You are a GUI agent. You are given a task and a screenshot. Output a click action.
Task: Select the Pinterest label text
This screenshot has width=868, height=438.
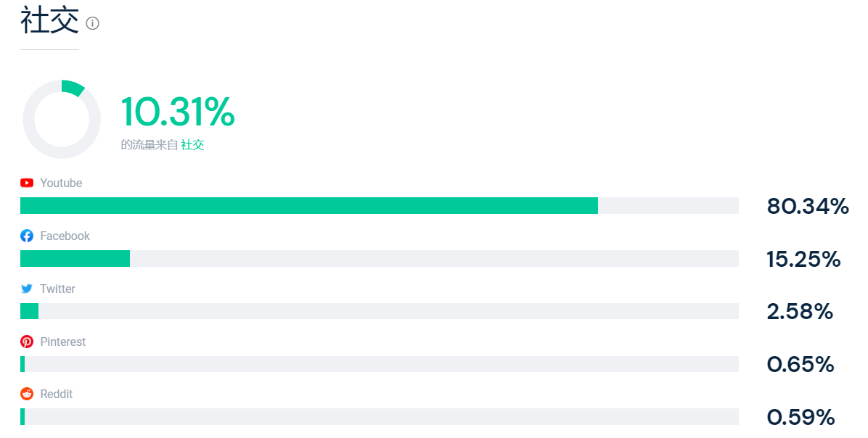click(x=62, y=342)
